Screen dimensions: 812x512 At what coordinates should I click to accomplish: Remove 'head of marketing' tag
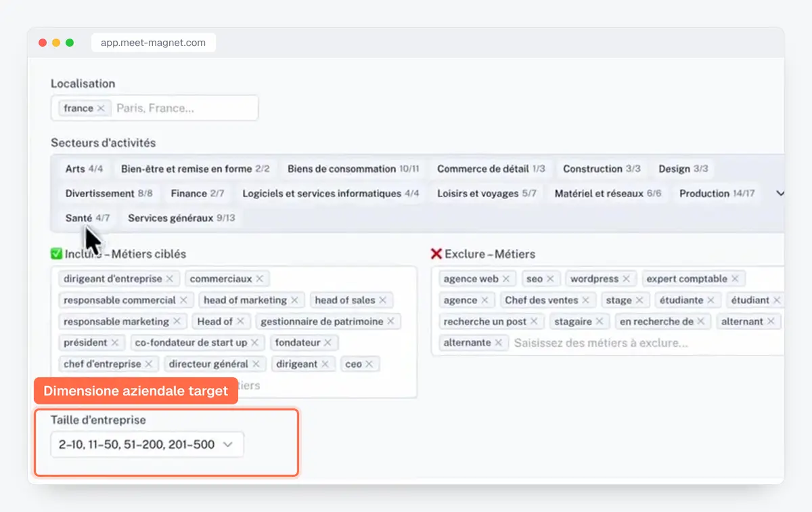point(294,300)
